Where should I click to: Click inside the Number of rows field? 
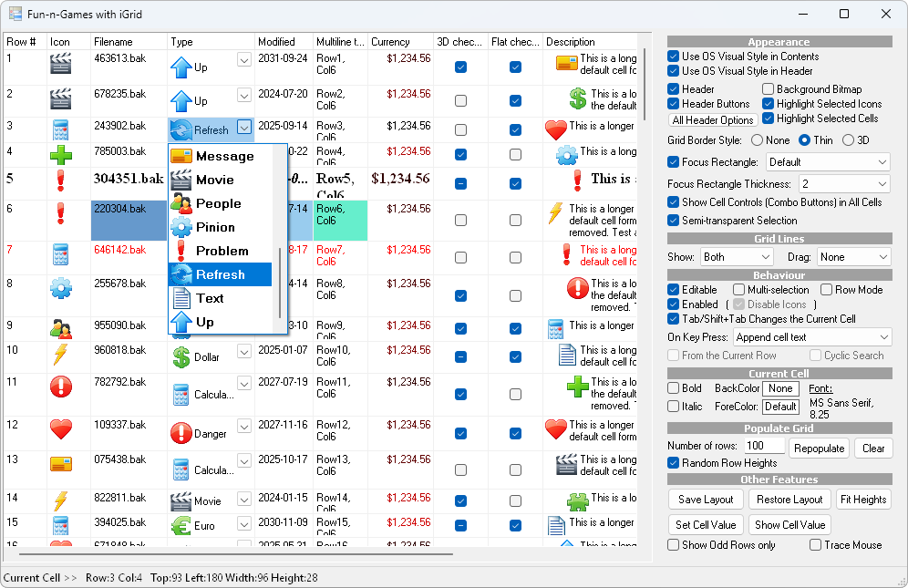coord(764,445)
